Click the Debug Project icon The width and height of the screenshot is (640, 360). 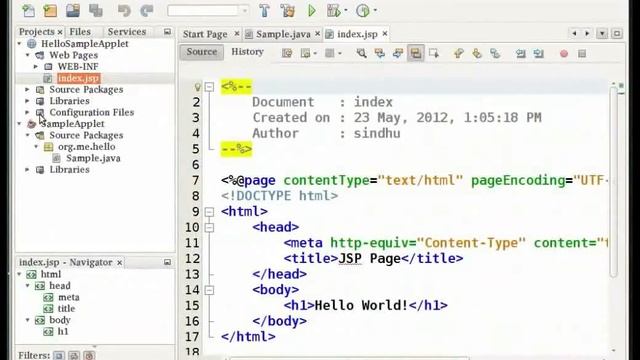click(333, 11)
